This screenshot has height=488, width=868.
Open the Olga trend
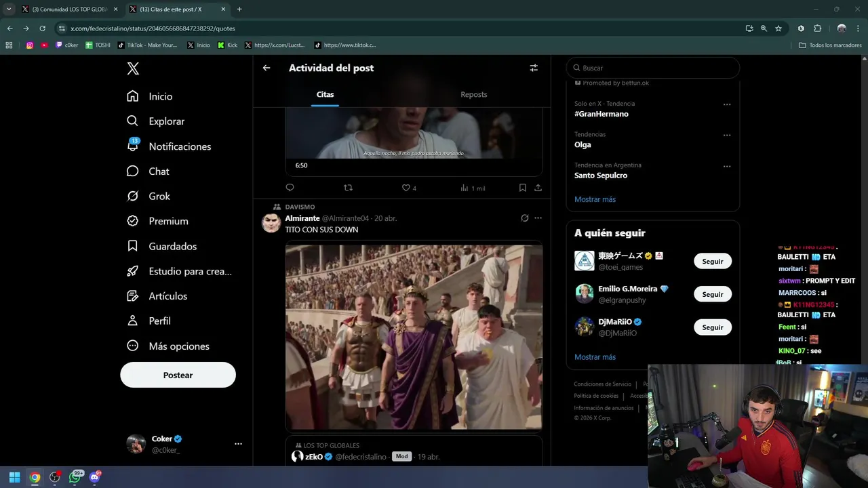pyautogui.click(x=583, y=144)
